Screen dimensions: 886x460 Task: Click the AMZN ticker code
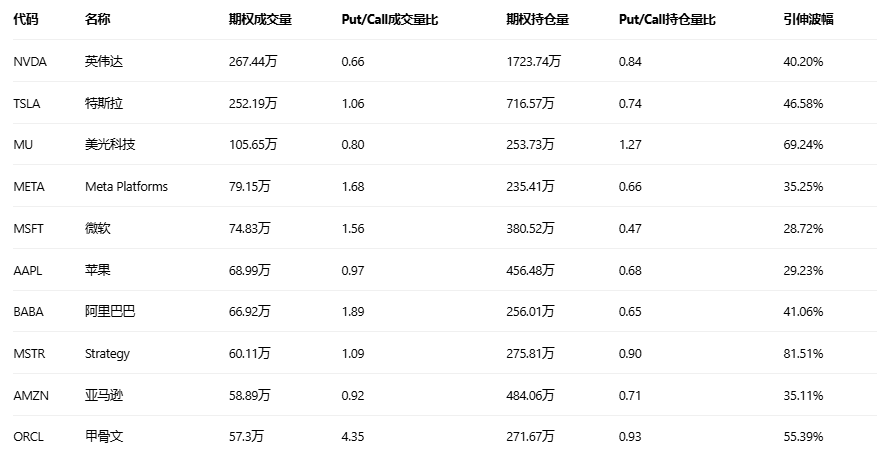click(29, 395)
